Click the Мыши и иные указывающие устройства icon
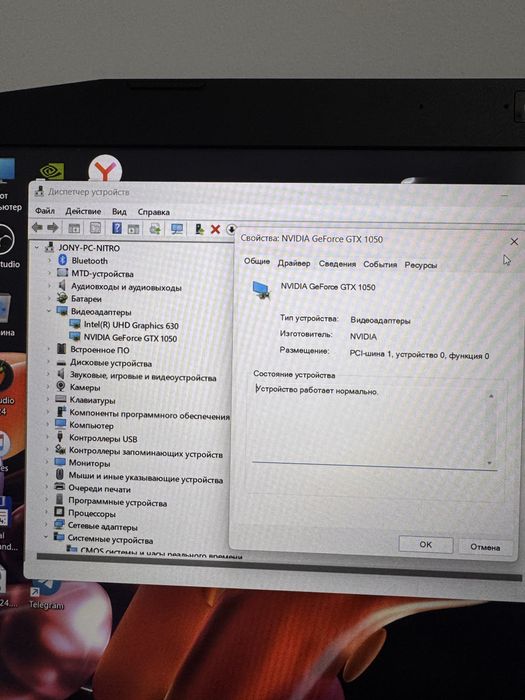The width and height of the screenshot is (525, 700). 60,475
